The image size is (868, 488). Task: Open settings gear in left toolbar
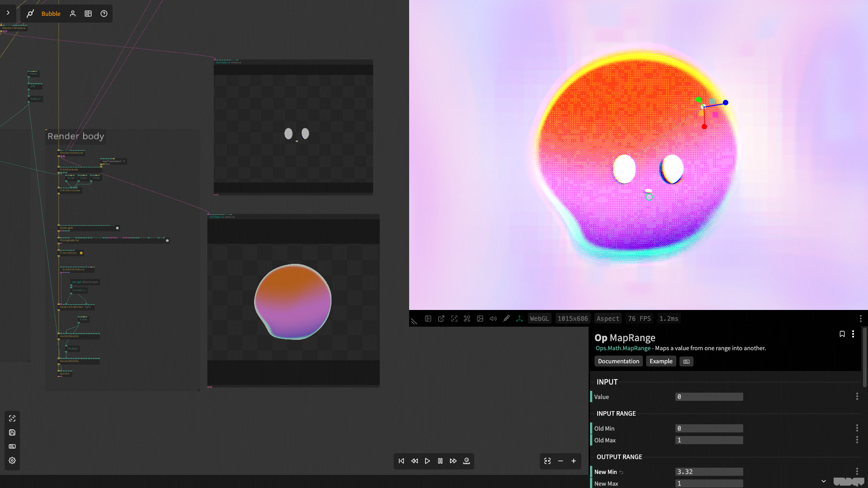pos(12,460)
